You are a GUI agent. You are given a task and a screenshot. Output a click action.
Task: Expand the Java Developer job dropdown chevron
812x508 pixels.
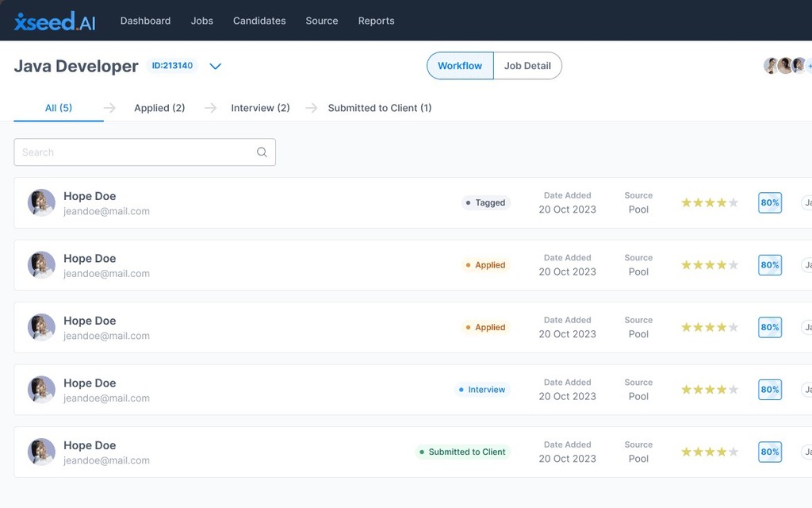[216, 66]
